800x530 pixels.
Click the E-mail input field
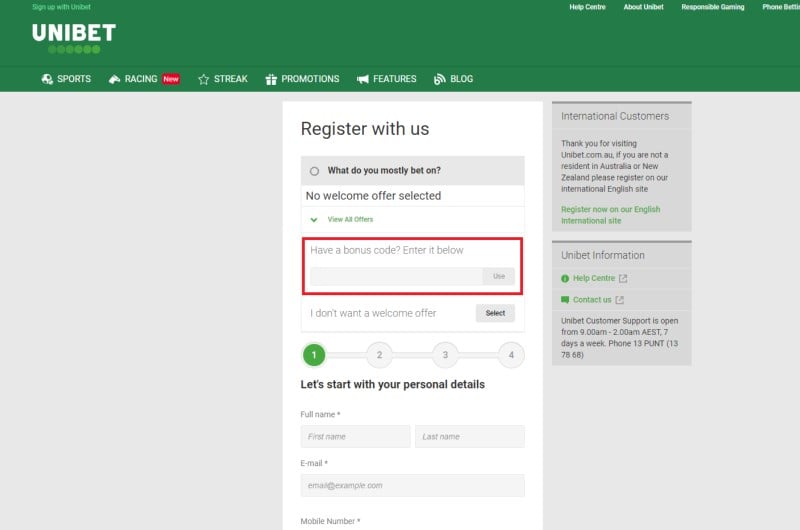click(412, 486)
